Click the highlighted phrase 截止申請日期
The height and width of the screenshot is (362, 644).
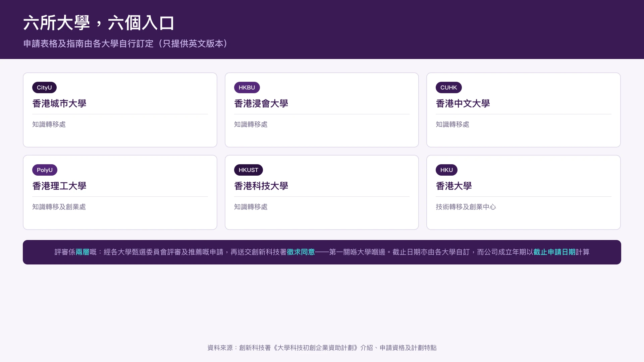[x=554, y=252]
